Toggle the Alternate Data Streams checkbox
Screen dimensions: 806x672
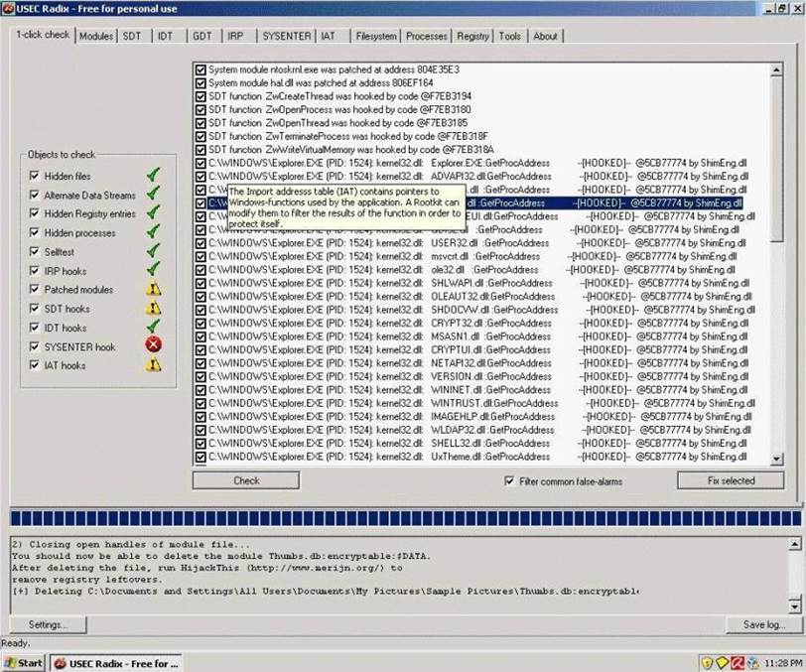(x=35, y=196)
